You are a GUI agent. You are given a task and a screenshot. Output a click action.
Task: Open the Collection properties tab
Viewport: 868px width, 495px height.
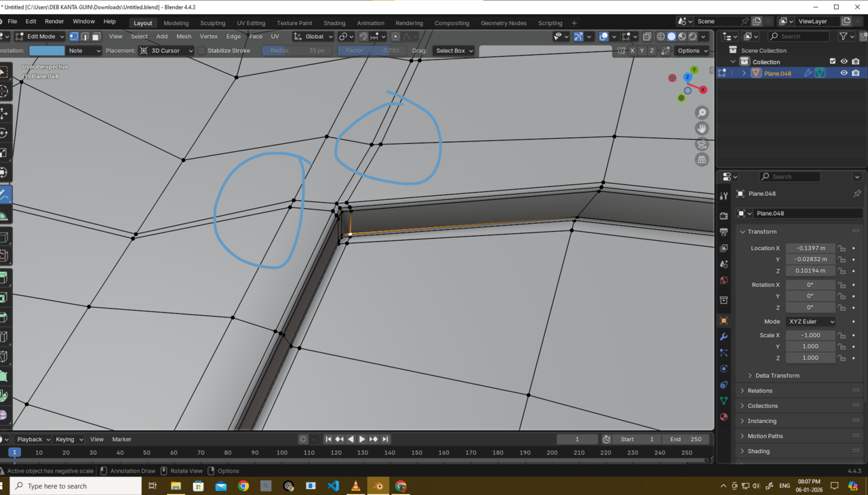click(x=724, y=300)
